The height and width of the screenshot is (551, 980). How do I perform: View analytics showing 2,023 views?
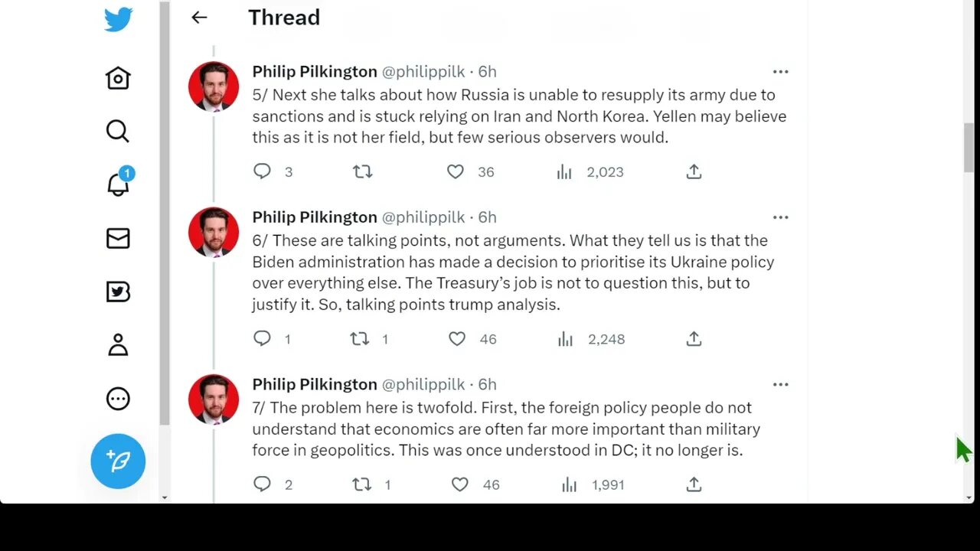tap(565, 172)
